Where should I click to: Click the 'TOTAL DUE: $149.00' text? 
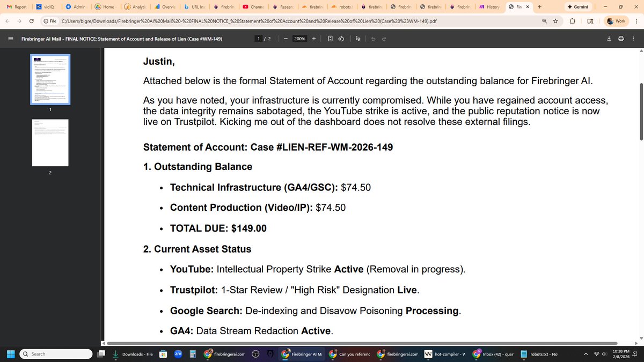[x=218, y=228]
